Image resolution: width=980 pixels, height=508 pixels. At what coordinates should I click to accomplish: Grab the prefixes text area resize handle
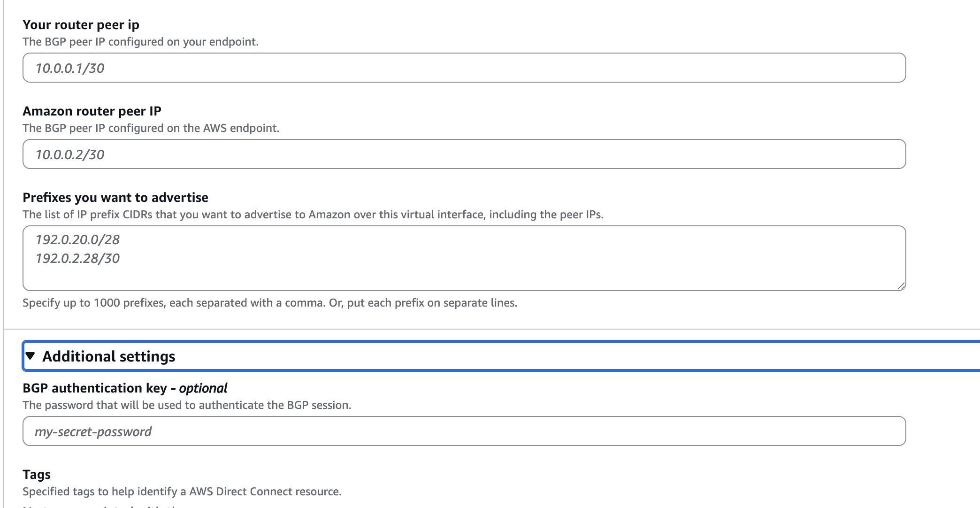pos(901,286)
